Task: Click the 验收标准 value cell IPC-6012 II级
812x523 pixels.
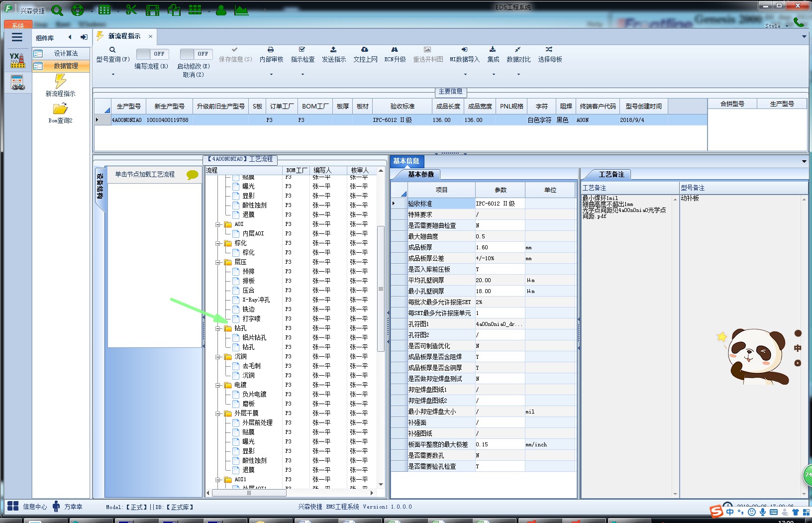Action: [500, 204]
